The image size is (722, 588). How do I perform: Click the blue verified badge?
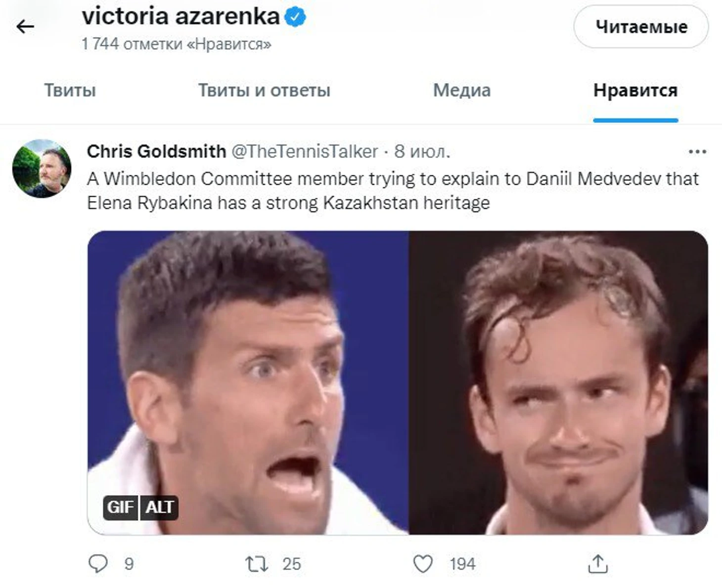pos(295,17)
